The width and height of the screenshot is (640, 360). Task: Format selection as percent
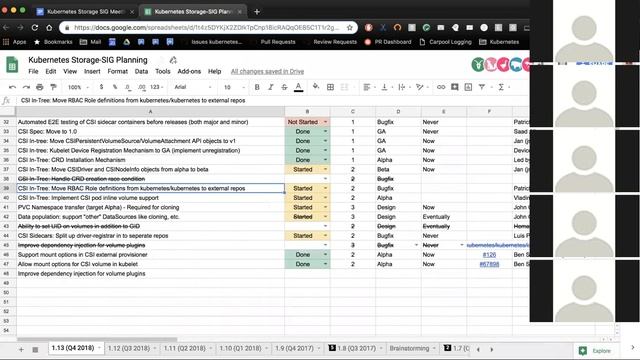115,87
